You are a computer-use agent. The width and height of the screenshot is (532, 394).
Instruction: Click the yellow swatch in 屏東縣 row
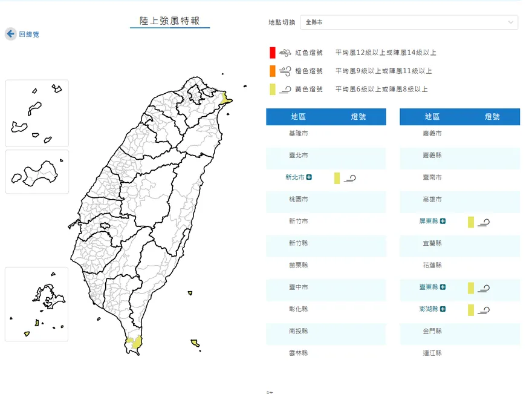[x=470, y=222]
